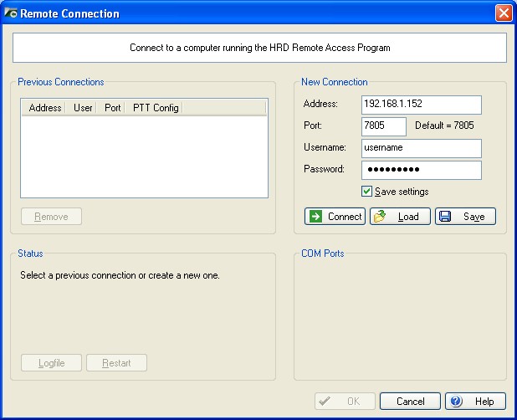Image resolution: width=517 pixels, height=420 pixels.
Task: Click the Status group label
Action: 30,254
